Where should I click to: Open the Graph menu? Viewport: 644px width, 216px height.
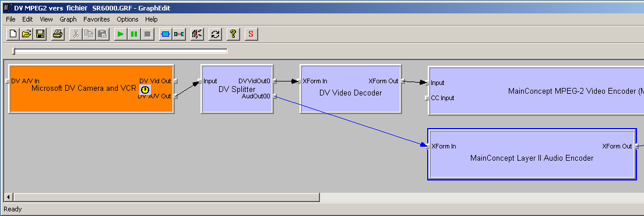[68, 19]
